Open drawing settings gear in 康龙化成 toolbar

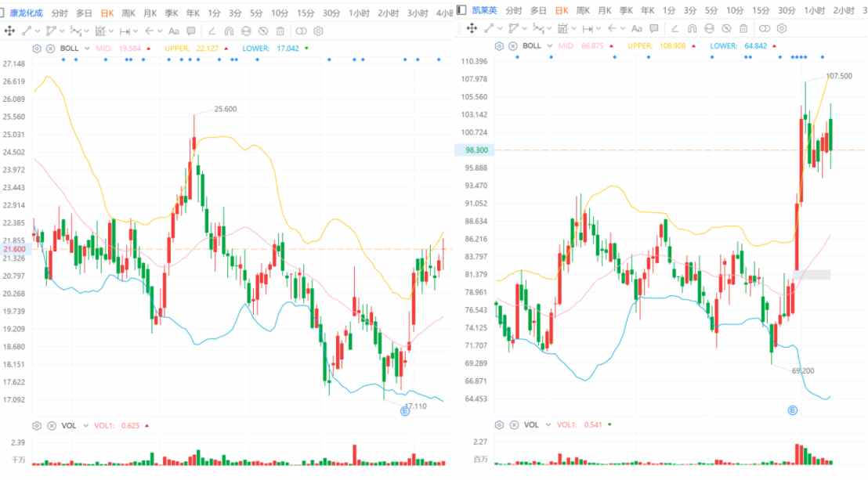[318, 31]
